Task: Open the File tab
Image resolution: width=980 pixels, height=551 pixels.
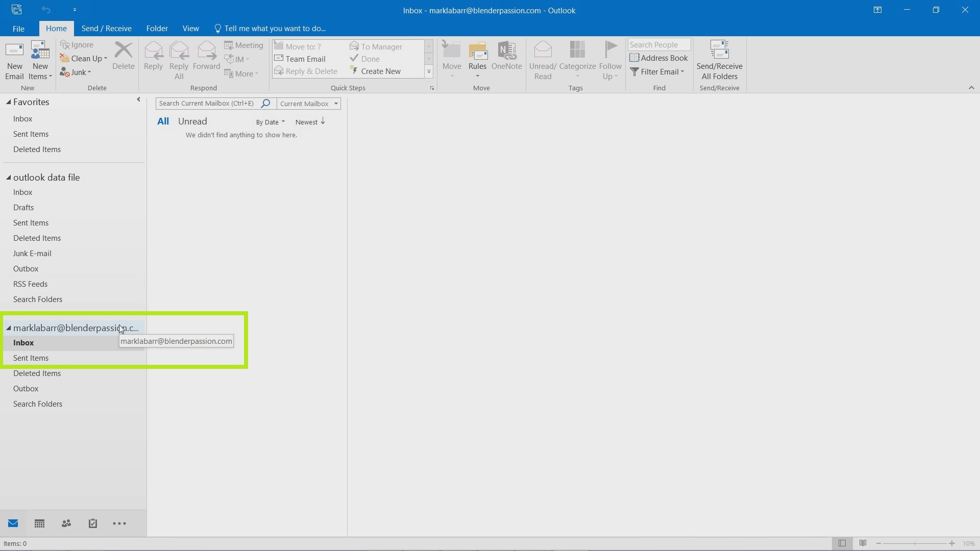Action: coord(18,29)
